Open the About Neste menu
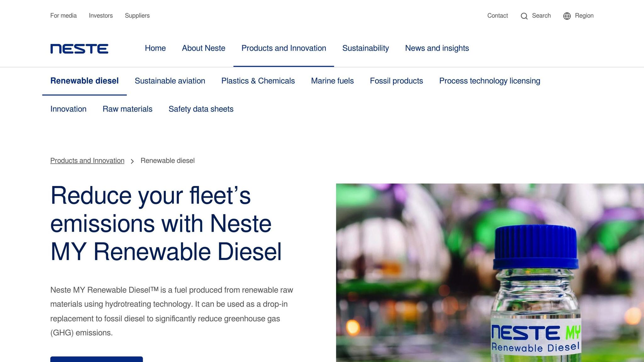Screen dimensions: 644x362 pyautogui.click(x=203, y=48)
